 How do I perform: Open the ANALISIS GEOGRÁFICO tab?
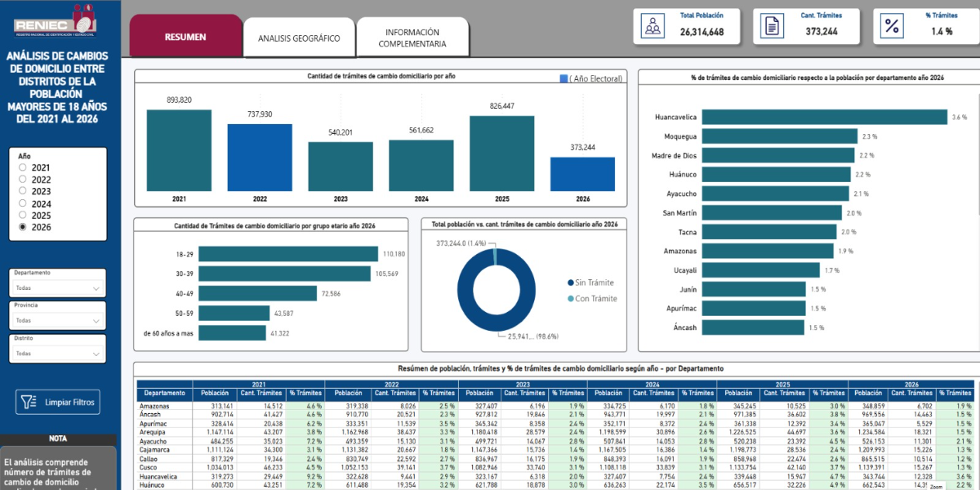pos(299,38)
